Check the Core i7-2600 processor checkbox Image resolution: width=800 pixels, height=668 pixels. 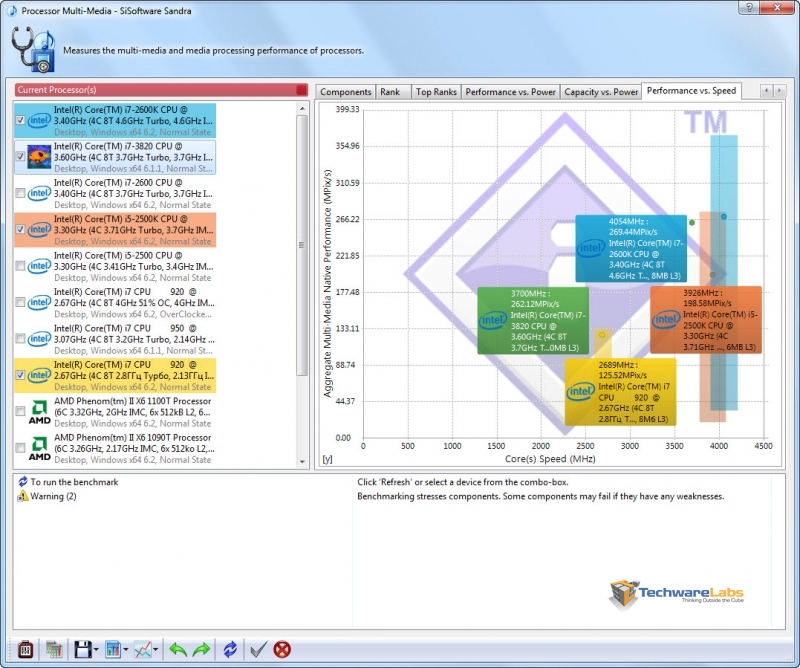(x=20, y=193)
